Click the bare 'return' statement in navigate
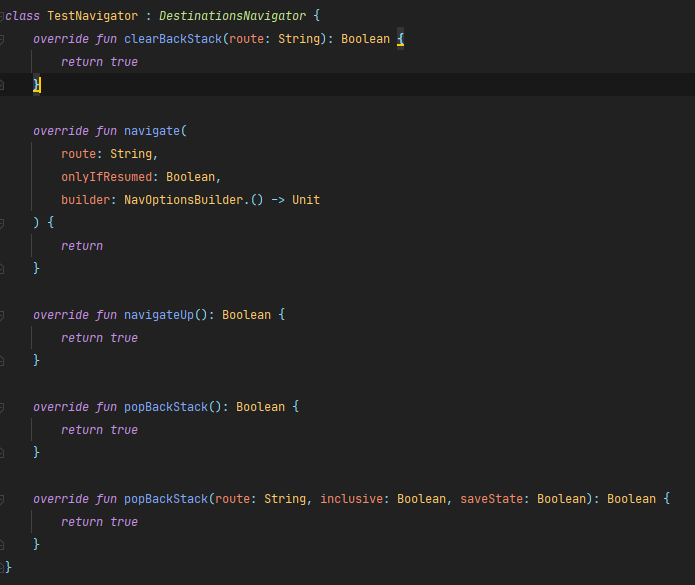Image resolution: width=695 pixels, height=585 pixels. (x=82, y=246)
